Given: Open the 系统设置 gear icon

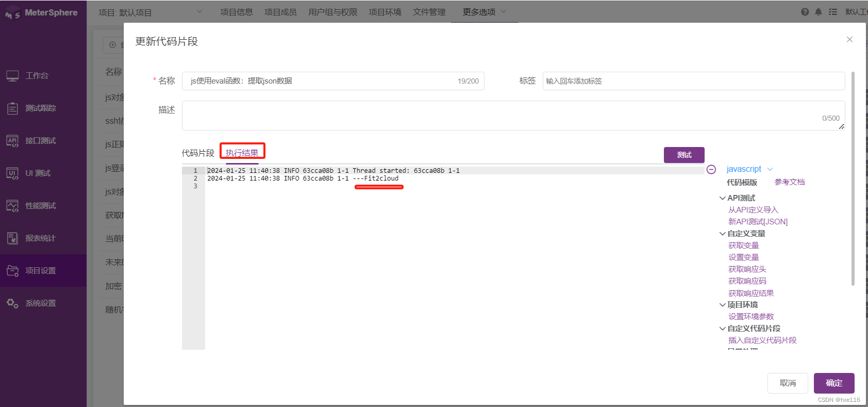Looking at the screenshot, I should tap(12, 303).
